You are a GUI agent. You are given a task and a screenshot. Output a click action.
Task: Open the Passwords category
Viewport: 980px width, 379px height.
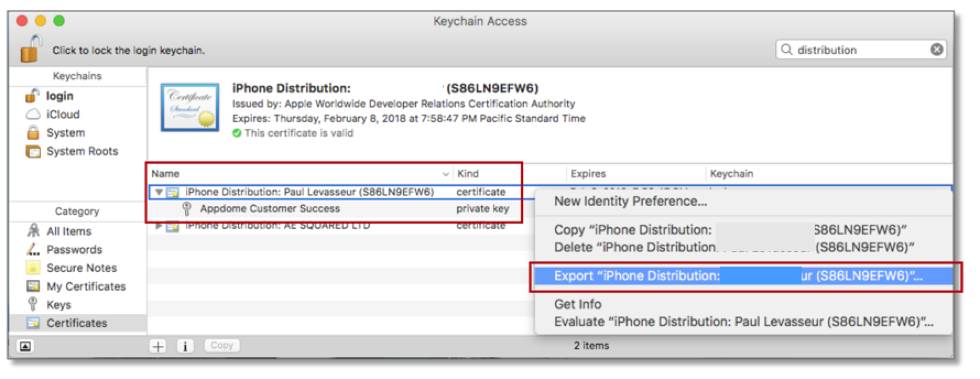pyautogui.click(x=73, y=249)
